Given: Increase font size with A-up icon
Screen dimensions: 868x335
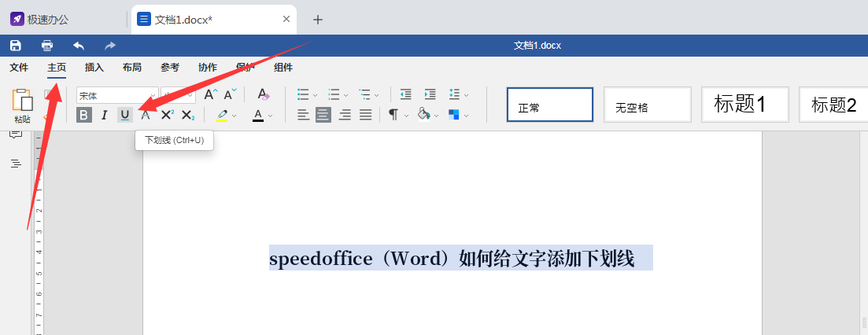Looking at the screenshot, I should coord(210,94).
